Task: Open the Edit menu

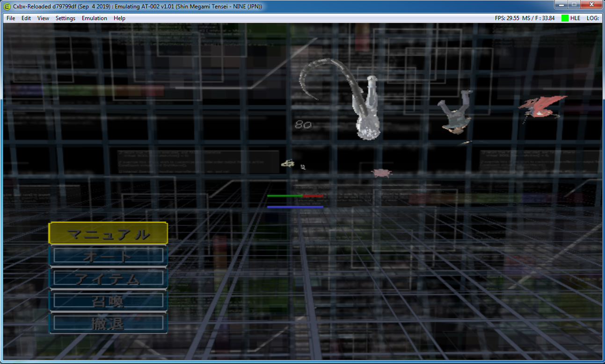Action: 26,18
